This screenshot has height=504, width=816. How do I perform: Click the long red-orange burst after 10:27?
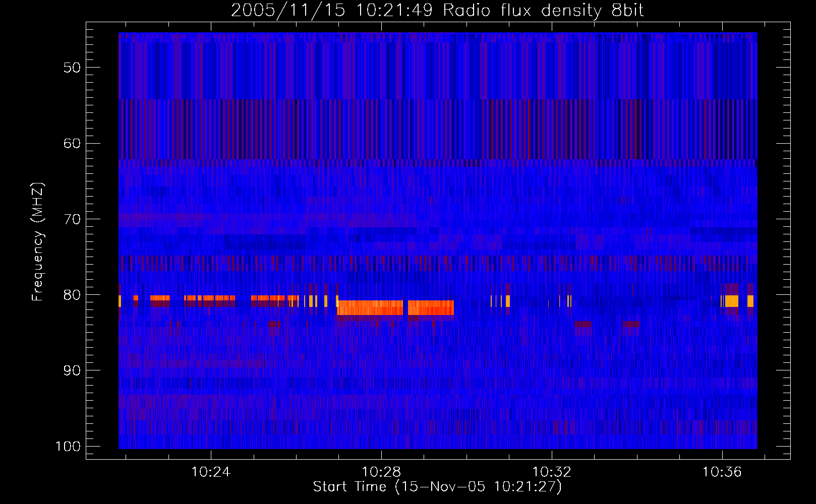click(x=370, y=307)
